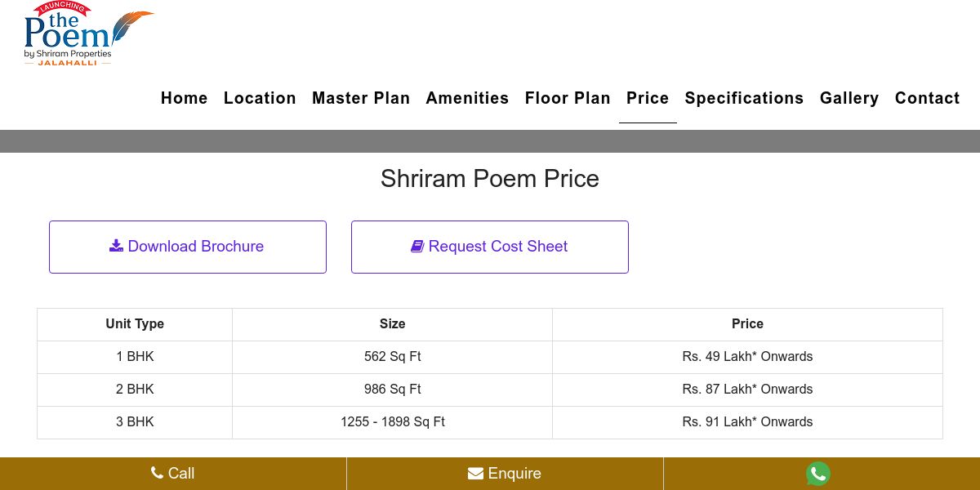The height and width of the screenshot is (490, 980).
Task: Tap the Call button label
Action: (x=181, y=474)
